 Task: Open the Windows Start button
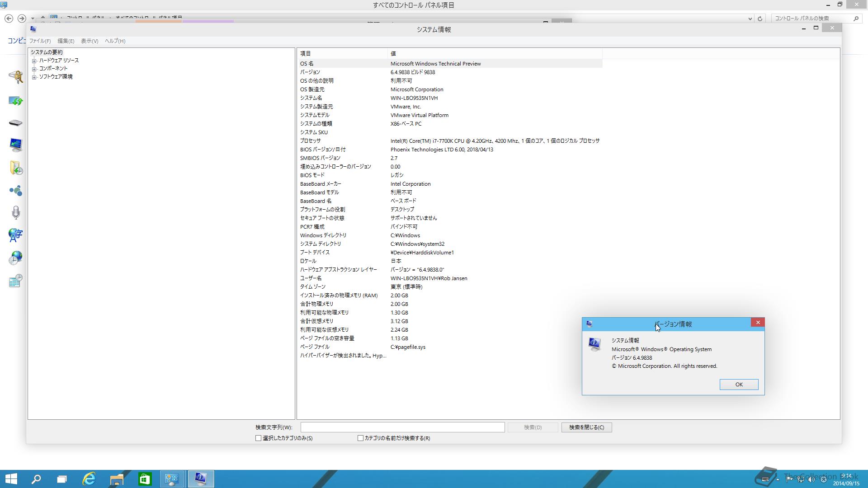[11, 479]
